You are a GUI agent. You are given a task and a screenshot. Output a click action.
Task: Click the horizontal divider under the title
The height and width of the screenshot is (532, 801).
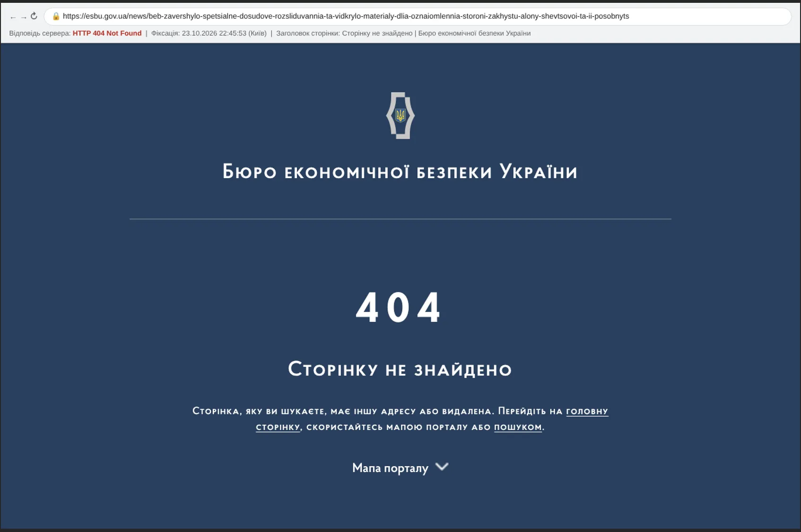(400, 219)
